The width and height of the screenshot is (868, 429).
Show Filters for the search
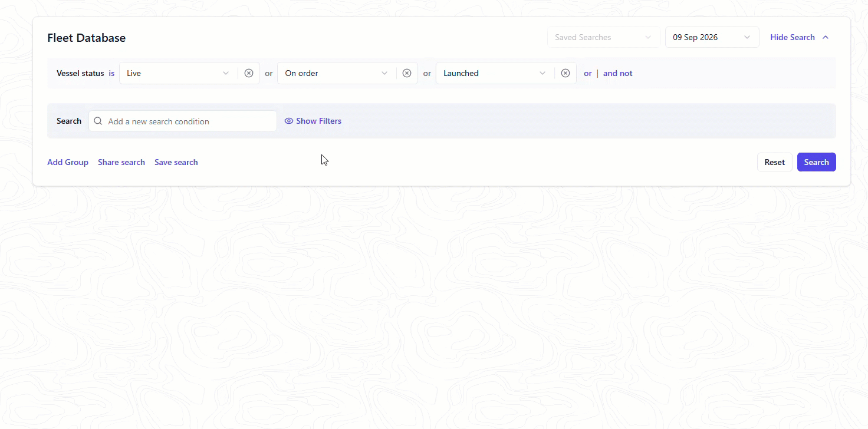point(318,121)
